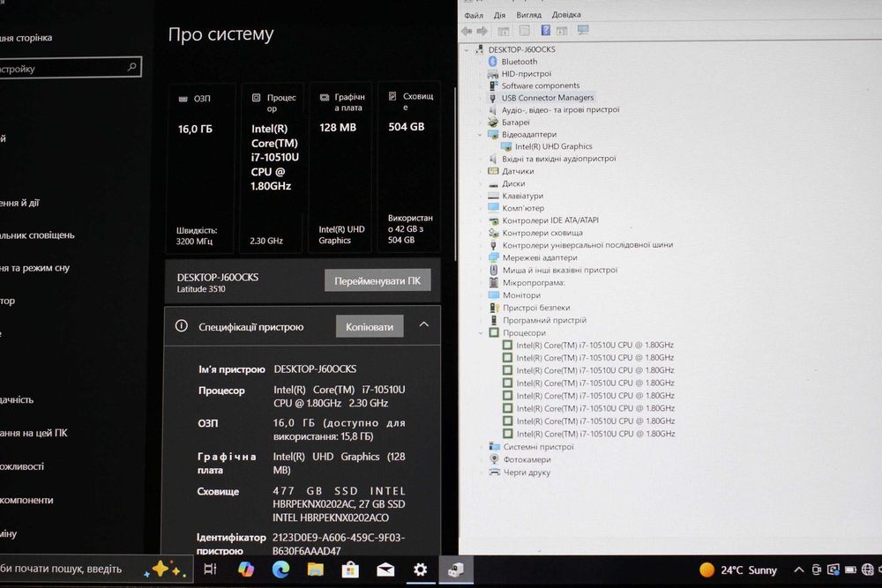Click the battery icon in system tray

coord(850,570)
